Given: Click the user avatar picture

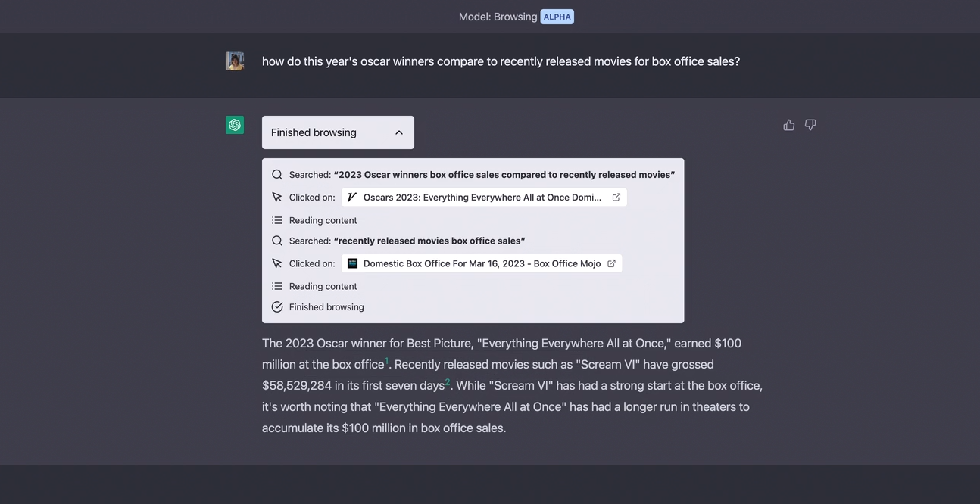Looking at the screenshot, I should coord(235,61).
